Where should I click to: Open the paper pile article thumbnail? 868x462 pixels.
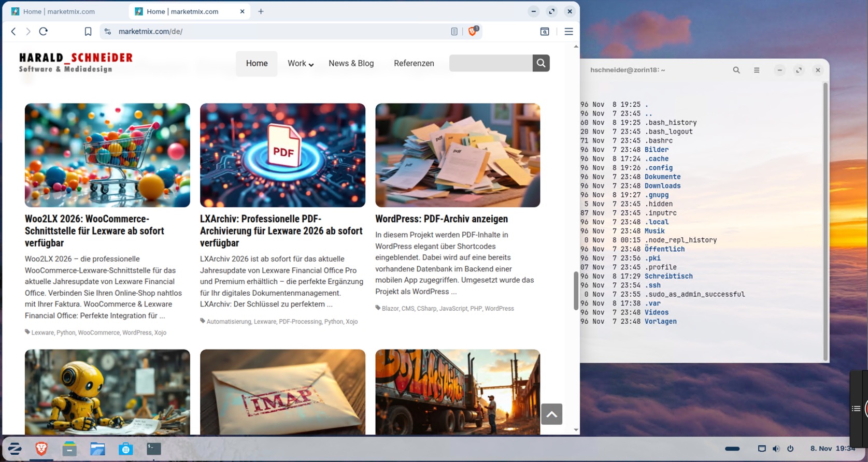(458, 155)
